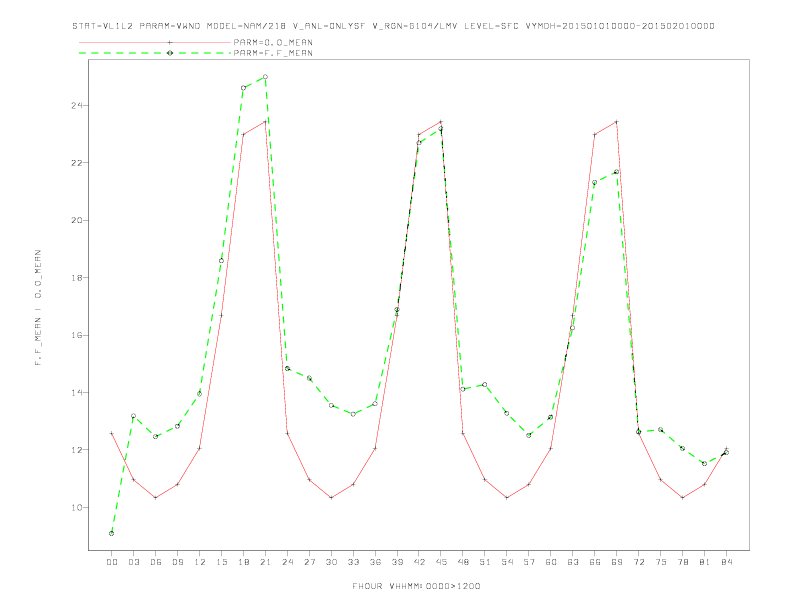792x612 pixels.
Task: Select green F_MEAN circle marker at hour 81
Action: [x=705, y=464]
